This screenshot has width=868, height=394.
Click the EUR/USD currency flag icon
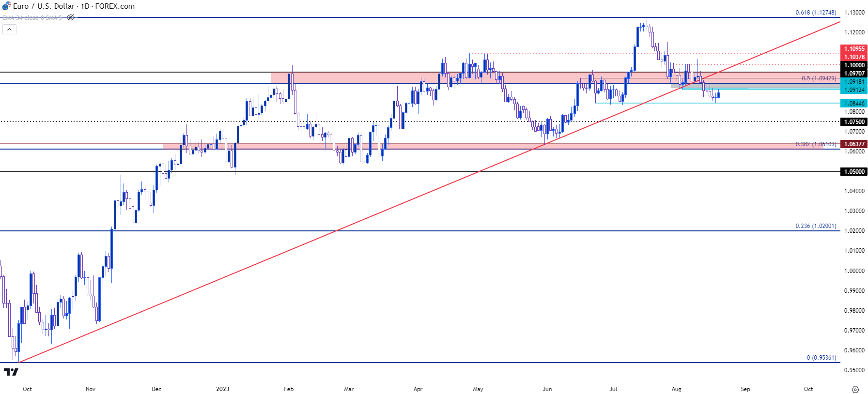6,6
